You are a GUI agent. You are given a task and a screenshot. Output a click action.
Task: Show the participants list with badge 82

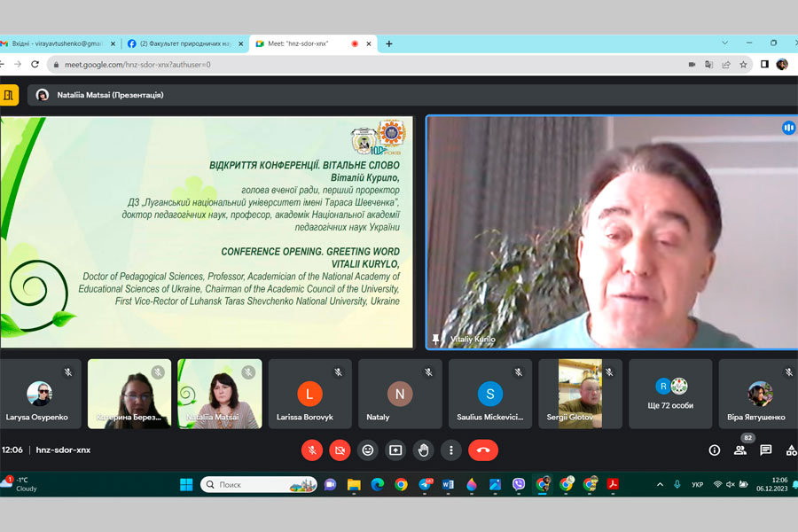[740, 450]
